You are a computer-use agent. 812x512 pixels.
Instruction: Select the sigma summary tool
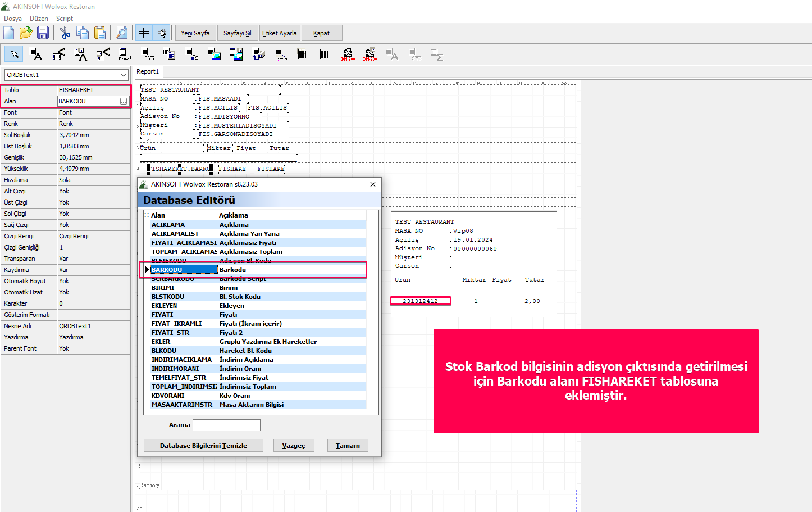[437, 55]
